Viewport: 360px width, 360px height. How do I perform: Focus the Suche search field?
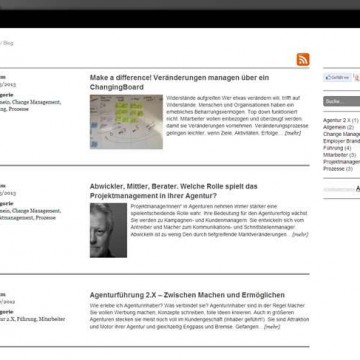pyautogui.click(x=342, y=101)
